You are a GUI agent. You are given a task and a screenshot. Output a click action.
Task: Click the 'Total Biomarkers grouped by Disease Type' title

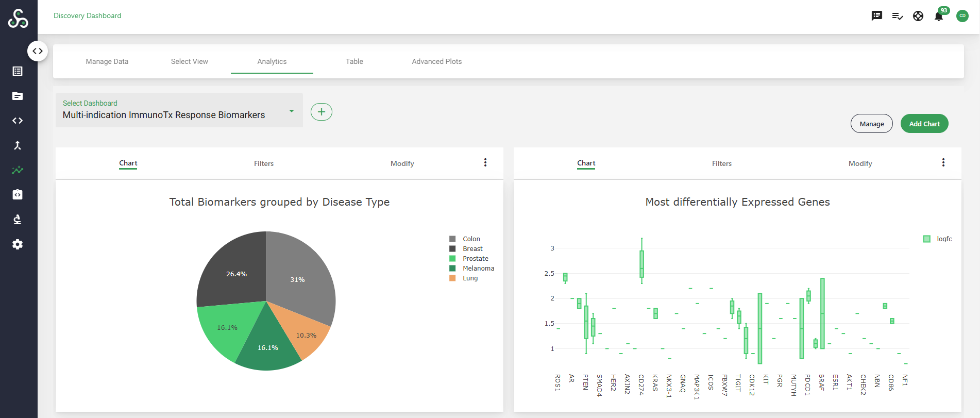pos(279,202)
